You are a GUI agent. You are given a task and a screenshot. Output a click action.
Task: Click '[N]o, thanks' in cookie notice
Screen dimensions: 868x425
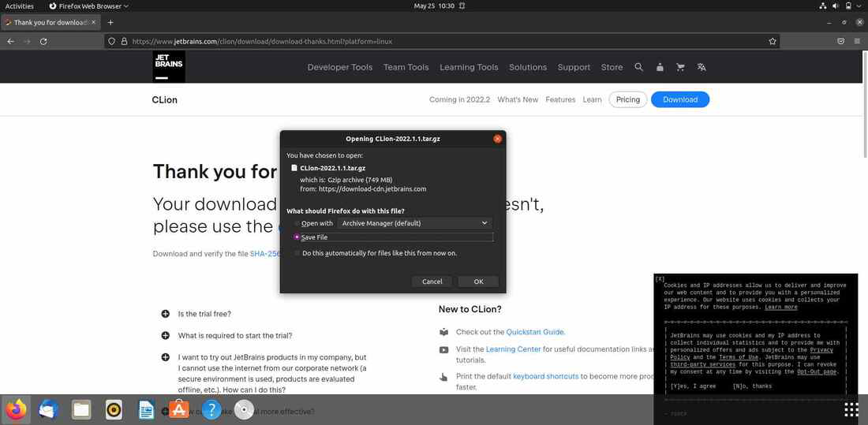tap(752, 386)
